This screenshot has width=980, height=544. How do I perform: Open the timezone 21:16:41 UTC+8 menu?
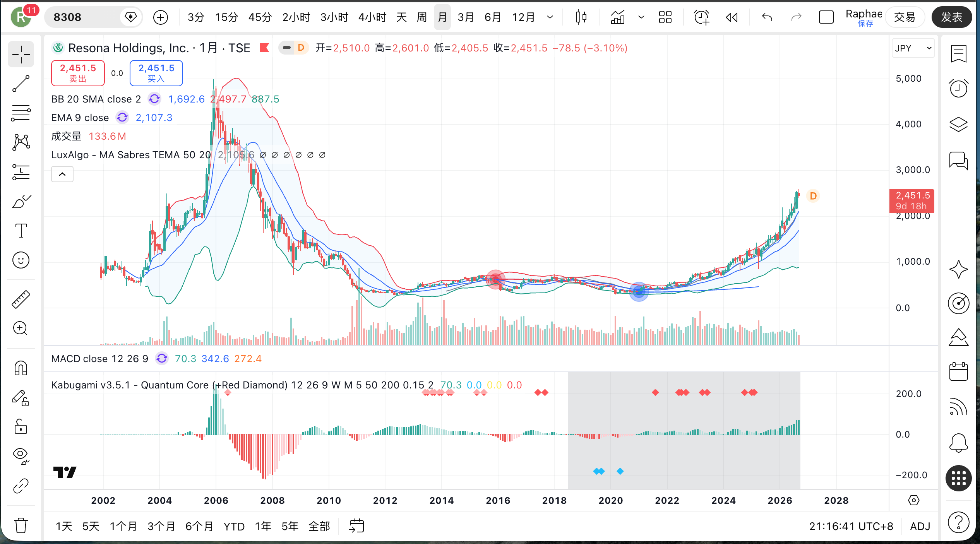(851, 526)
